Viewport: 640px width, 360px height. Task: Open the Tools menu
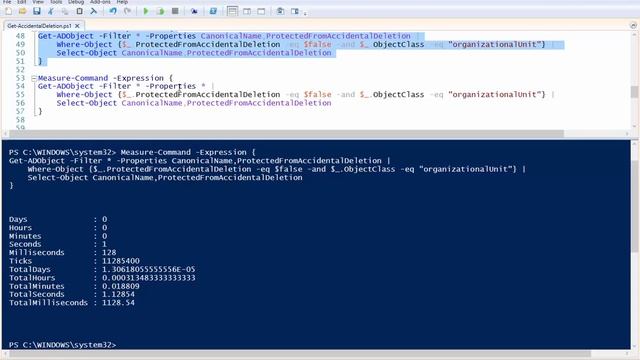pos(56,2)
